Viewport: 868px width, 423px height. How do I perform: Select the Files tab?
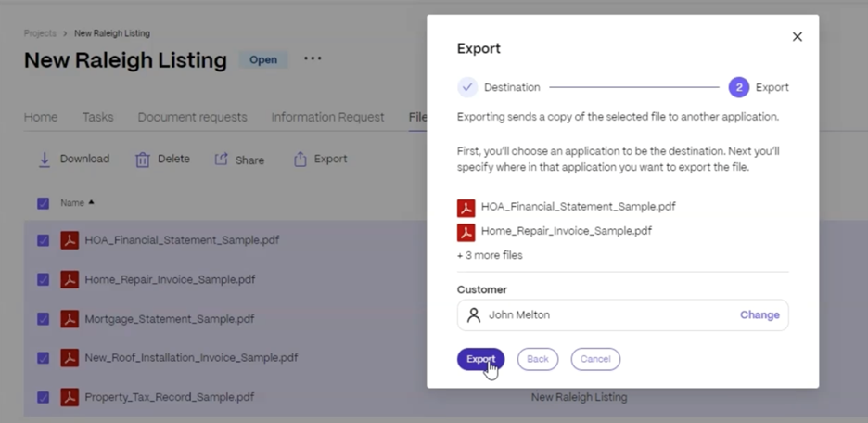pyautogui.click(x=417, y=118)
